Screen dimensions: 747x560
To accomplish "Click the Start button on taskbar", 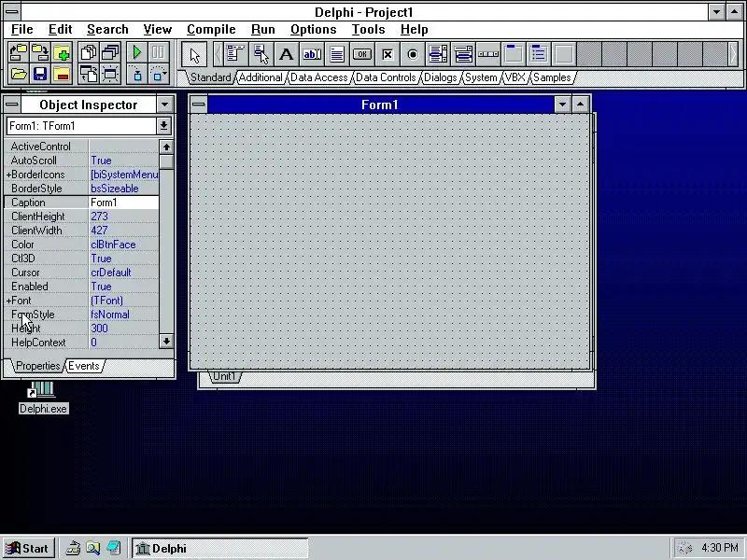I will tap(29, 549).
